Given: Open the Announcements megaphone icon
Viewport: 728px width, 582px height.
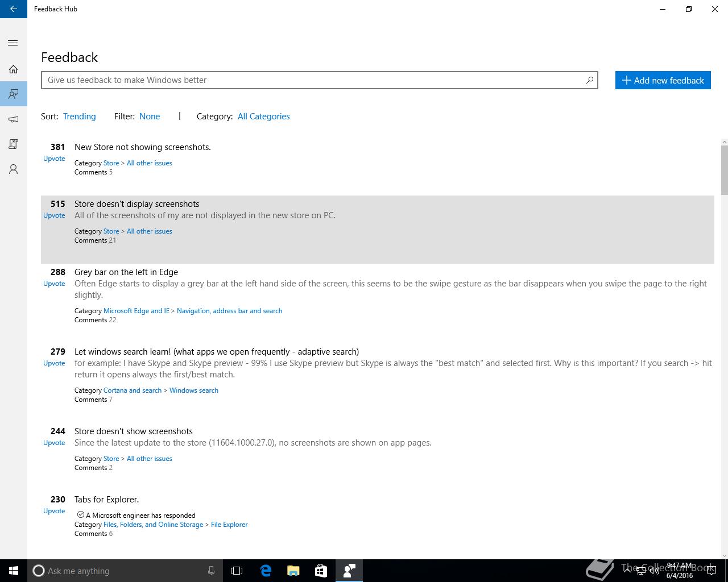Looking at the screenshot, I should coord(14,119).
